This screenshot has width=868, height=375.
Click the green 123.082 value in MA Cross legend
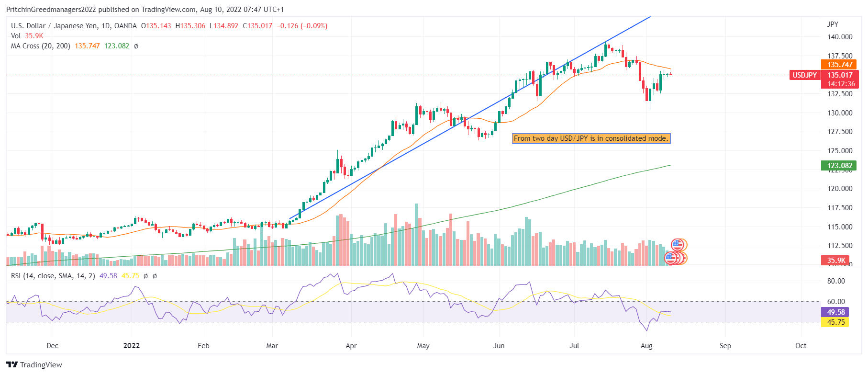[117, 46]
